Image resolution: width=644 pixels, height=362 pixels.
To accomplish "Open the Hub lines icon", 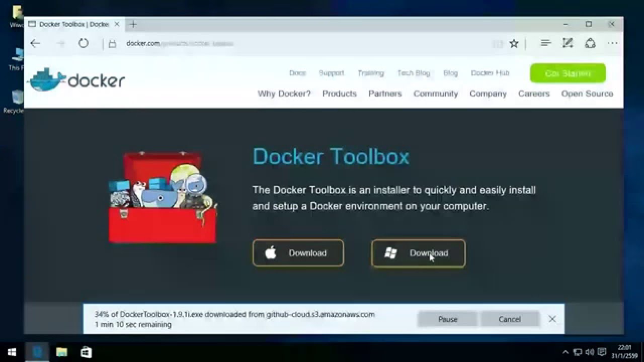I will click(x=546, y=44).
